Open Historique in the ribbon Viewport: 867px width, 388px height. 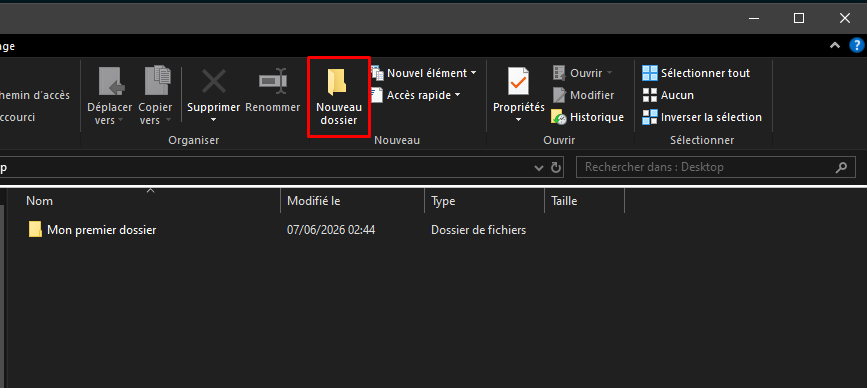point(588,117)
